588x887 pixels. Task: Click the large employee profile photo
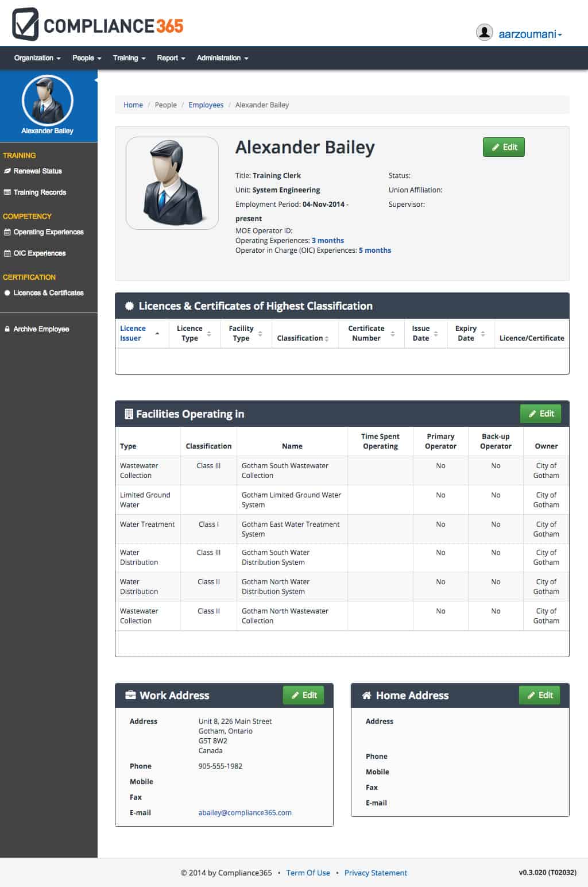(x=172, y=183)
